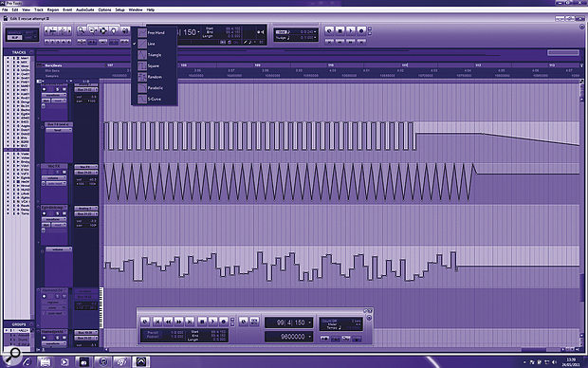Open the Nudge value dropdown
The height and width of the screenshot is (368, 588).
coord(315,38)
